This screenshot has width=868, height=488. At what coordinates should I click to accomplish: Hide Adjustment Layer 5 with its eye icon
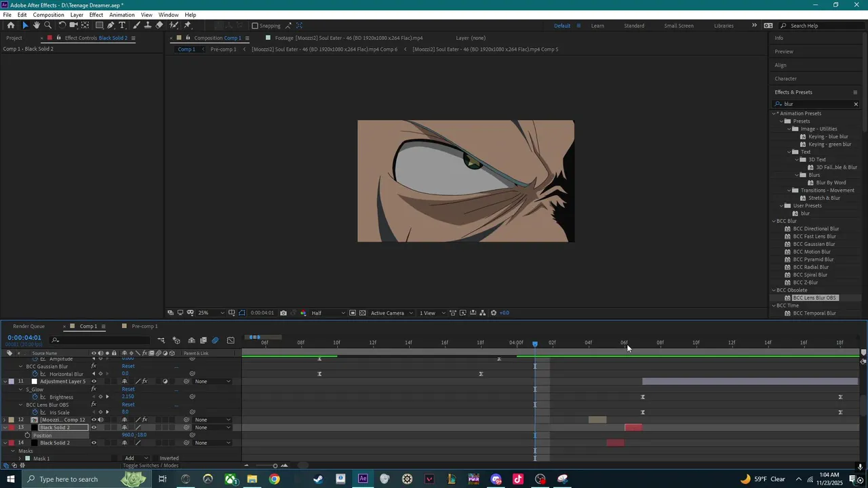(94, 382)
